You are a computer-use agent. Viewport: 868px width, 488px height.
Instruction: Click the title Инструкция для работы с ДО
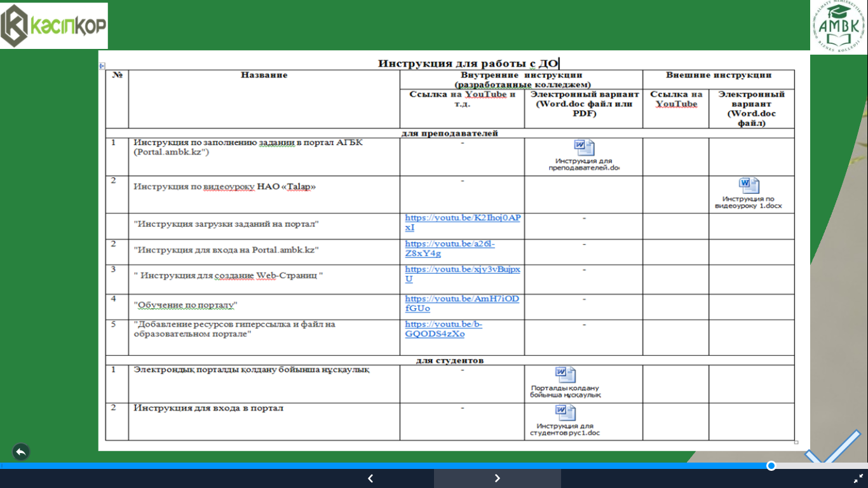tap(468, 63)
